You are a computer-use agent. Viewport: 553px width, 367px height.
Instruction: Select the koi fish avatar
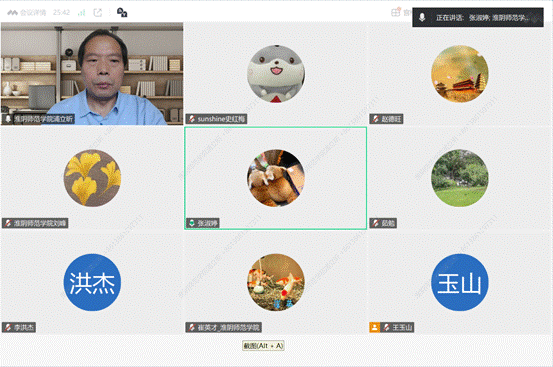[276, 282]
